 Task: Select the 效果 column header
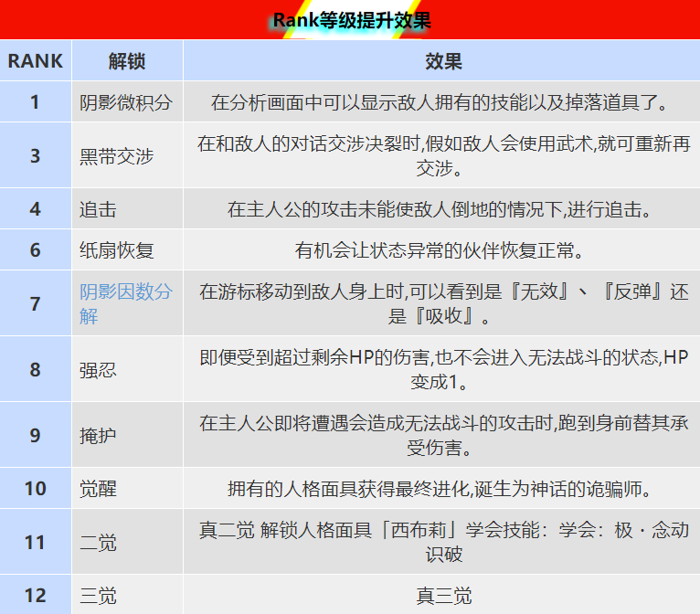(x=442, y=60)
